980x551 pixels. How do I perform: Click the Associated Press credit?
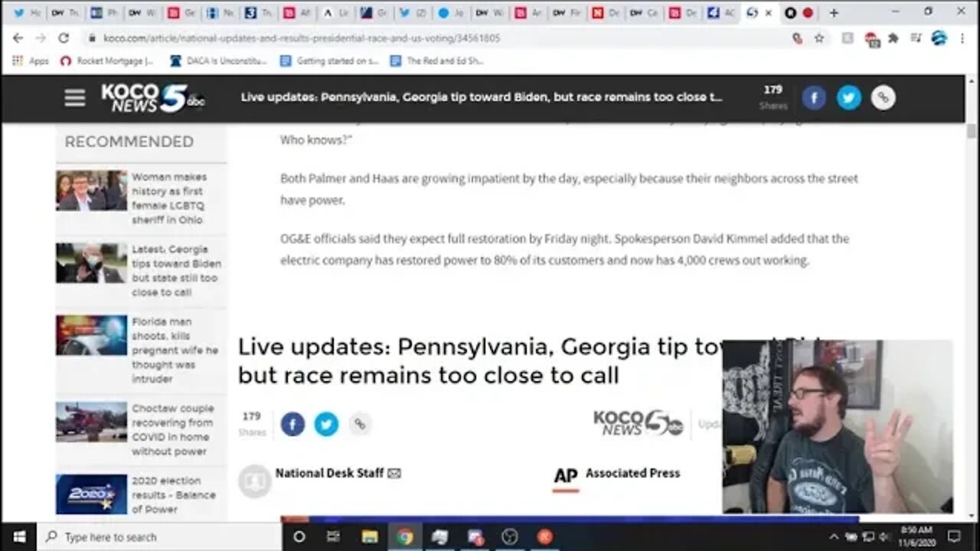(x=632, y=473)
